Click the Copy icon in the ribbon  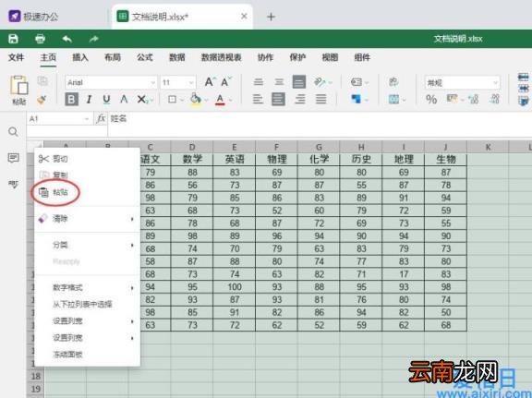click(42, 81)
